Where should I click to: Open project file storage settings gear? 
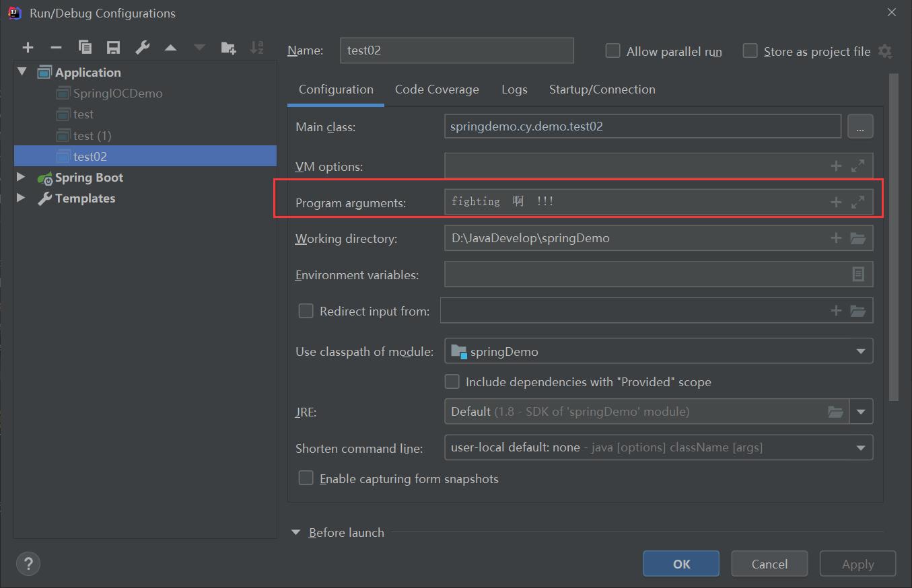coord(885,51)
